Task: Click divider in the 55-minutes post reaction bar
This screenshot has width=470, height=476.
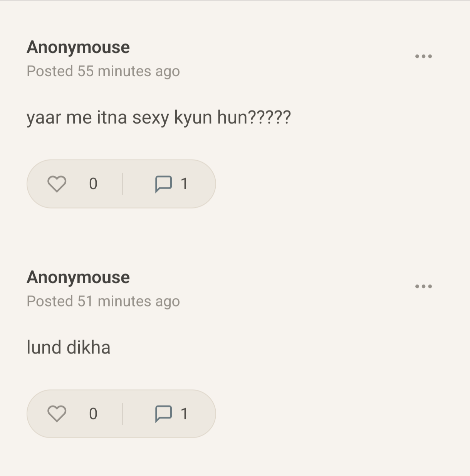Action: 122,184
